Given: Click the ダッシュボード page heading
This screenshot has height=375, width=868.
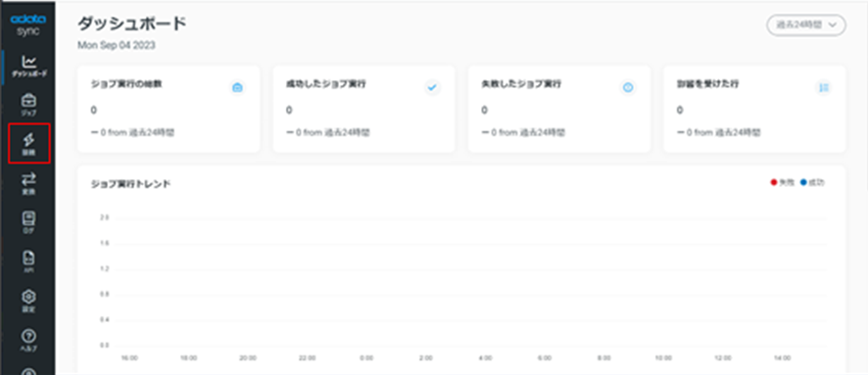Looking at the screenshot, I should [x=131, y=23].
